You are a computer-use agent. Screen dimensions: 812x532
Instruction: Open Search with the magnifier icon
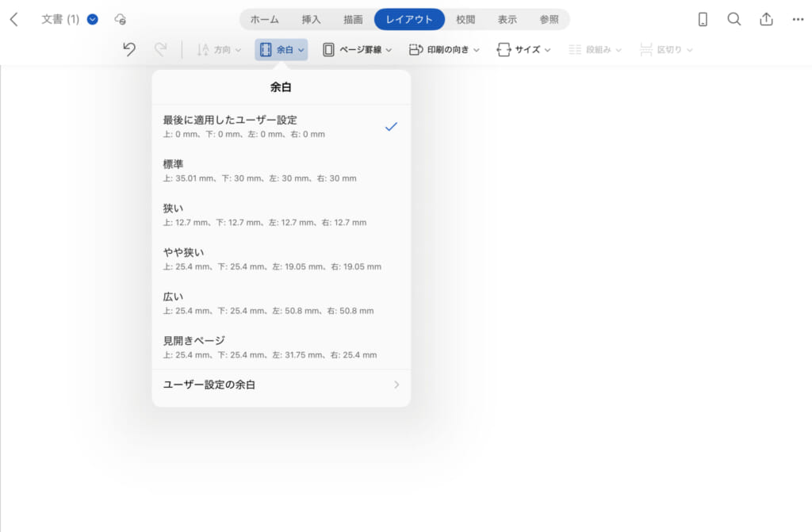coord(733,18)
